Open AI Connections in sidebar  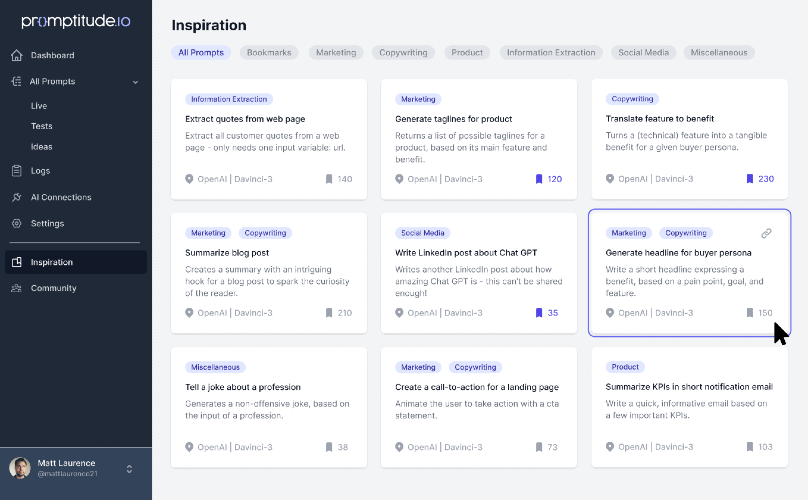click(x=61, y=197)
